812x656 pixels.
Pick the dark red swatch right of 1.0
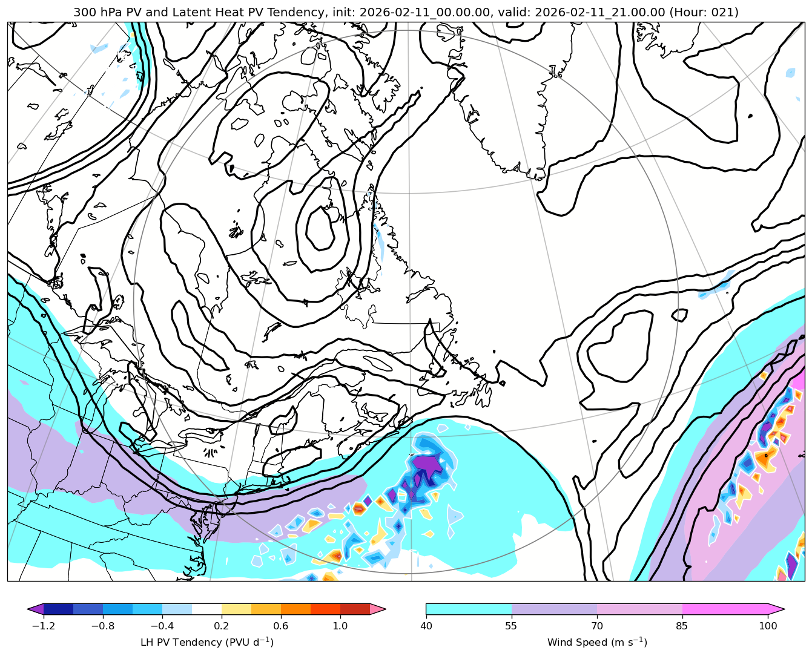coord(355,609)
